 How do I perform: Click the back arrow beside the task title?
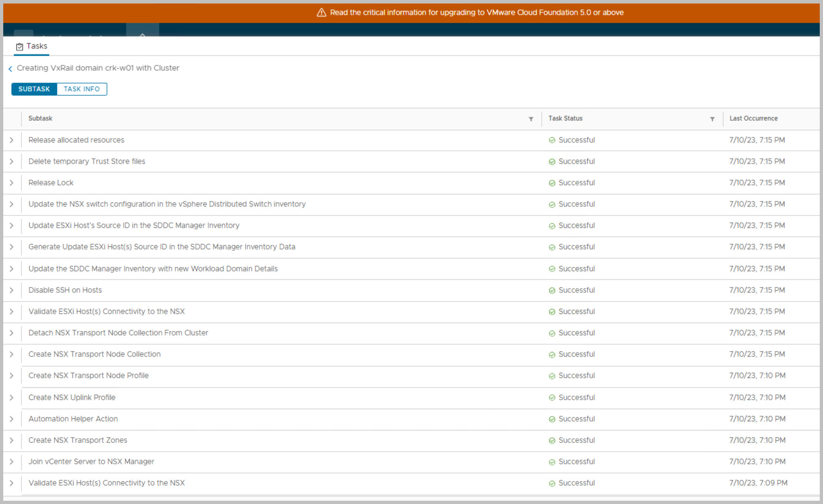(x=10, y=69)
